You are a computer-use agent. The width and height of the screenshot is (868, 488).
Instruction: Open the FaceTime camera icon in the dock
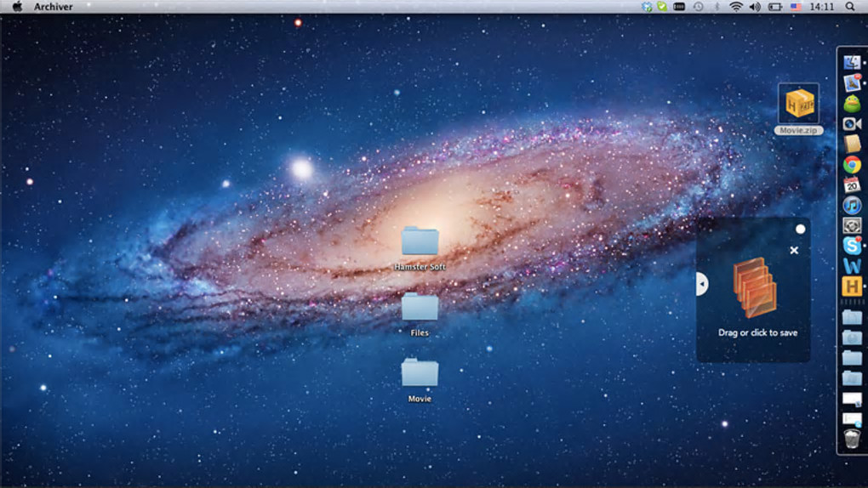(852, 124)
